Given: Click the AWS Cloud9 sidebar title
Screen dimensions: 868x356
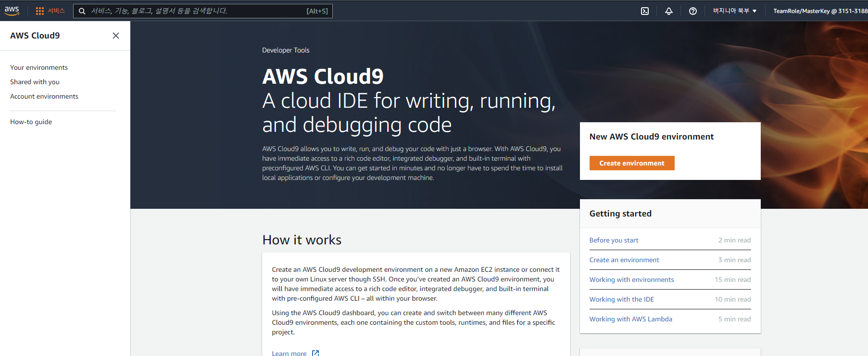Looking at the screenshot, I should [x=35, y=36].
